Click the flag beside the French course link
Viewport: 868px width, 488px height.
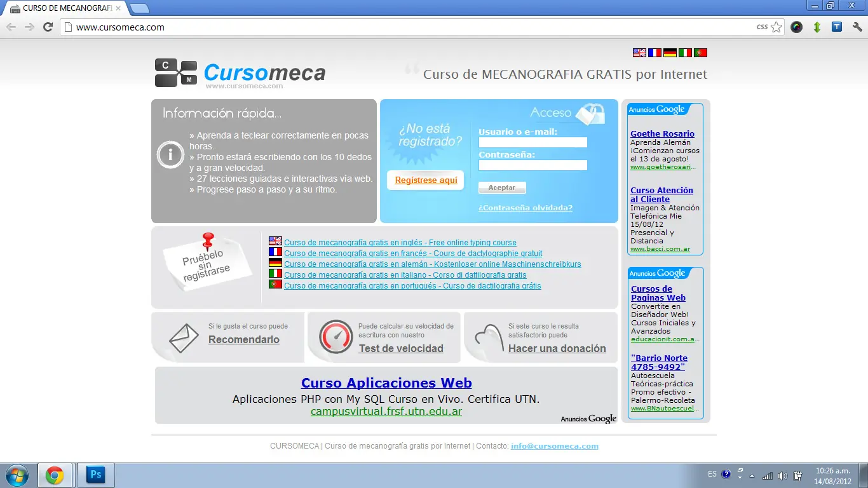tap(275, 252)
